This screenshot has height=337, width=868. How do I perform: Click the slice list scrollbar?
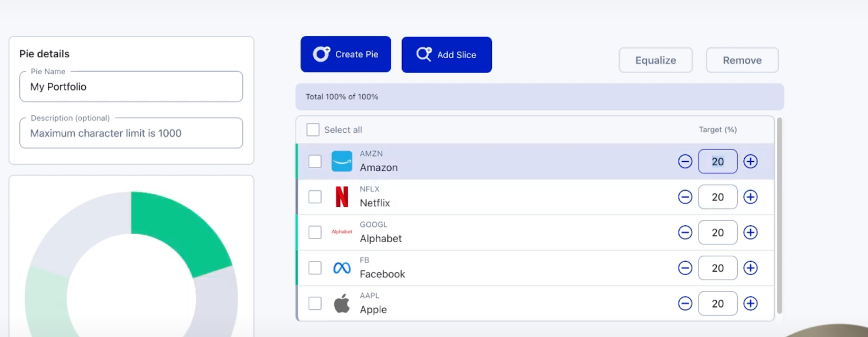point(780,216)
